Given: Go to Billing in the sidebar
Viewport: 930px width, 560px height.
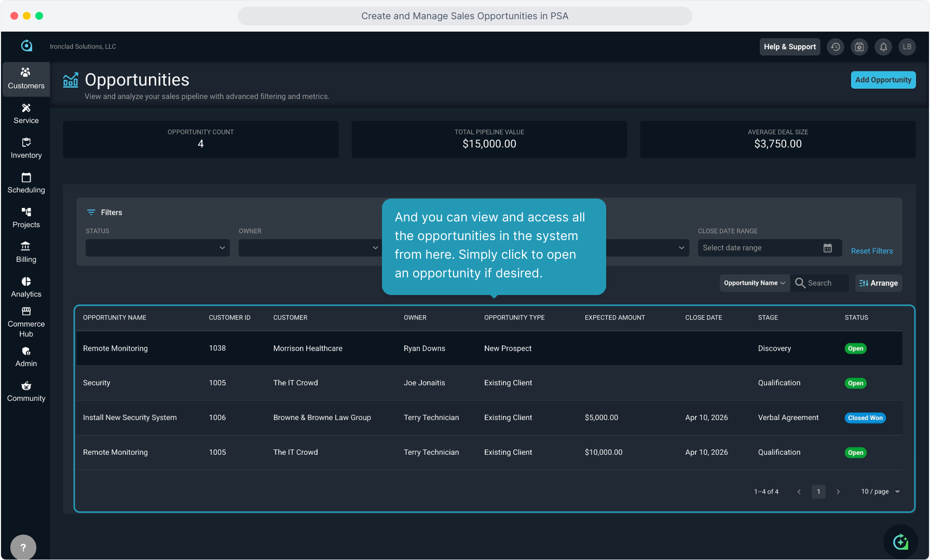Looking at the screenshot, I should click(x=26, y=253).
